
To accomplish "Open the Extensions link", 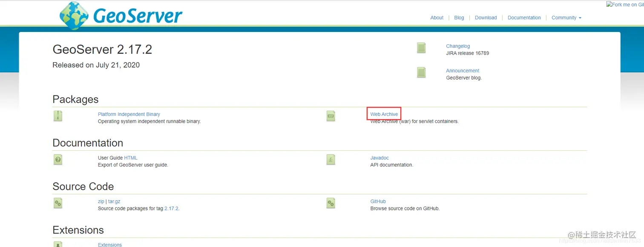I will 110,245.
